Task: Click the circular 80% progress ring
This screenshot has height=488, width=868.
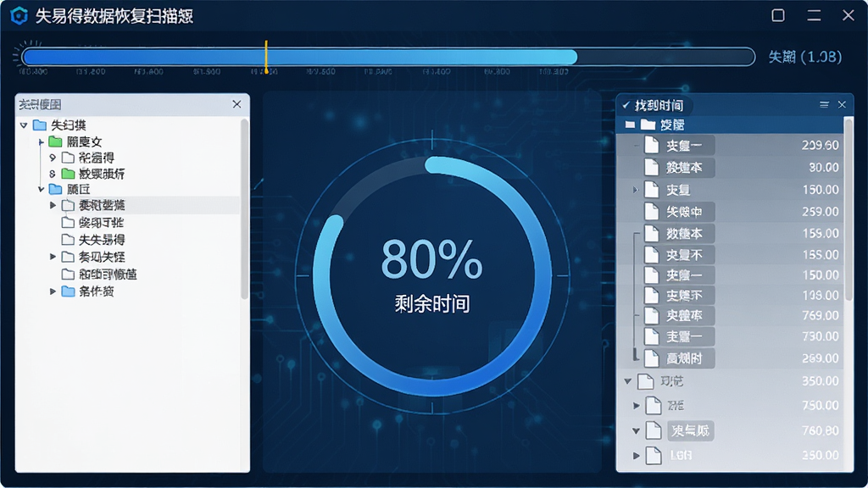Action: [x=432, y=275]
